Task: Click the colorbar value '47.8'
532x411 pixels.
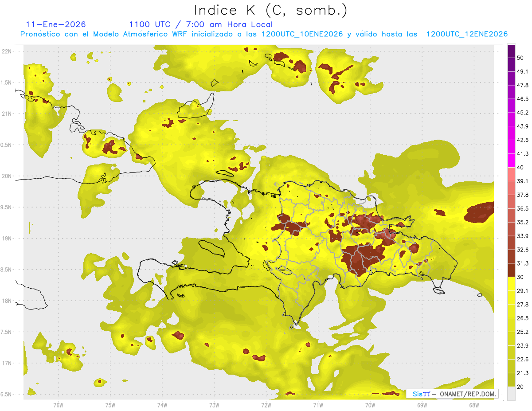Action: [523, 85]
